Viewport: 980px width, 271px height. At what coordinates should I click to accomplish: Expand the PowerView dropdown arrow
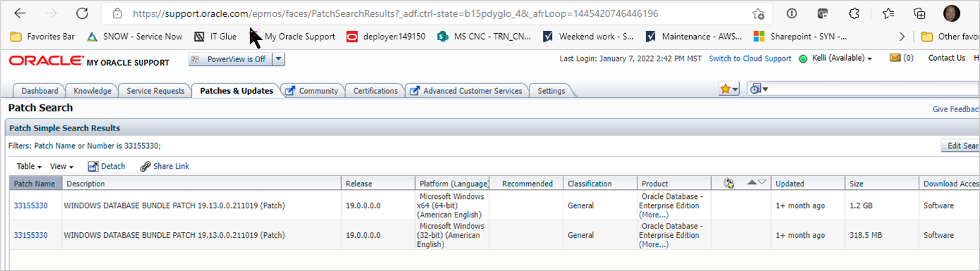coord(278,59)
